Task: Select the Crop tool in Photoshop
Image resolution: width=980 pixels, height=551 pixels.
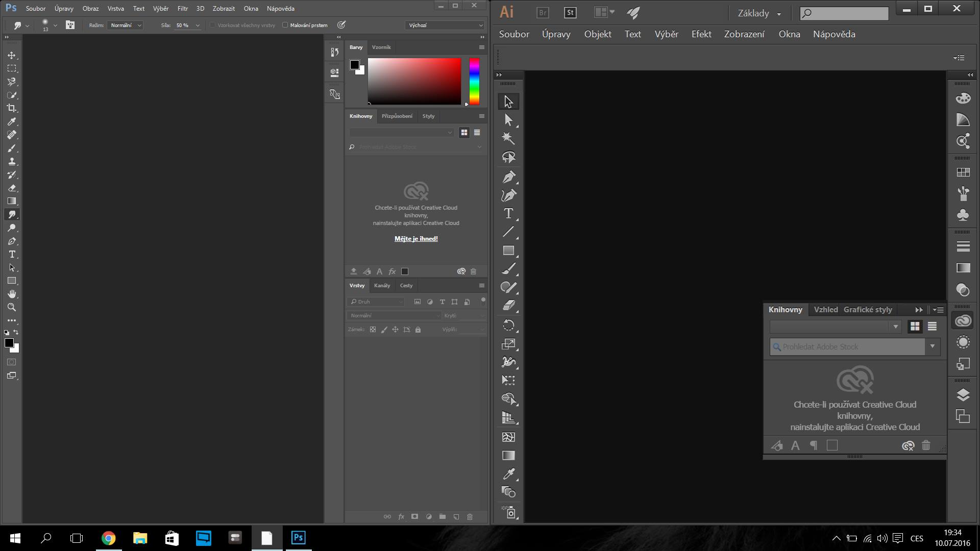Action: [12, 108]
